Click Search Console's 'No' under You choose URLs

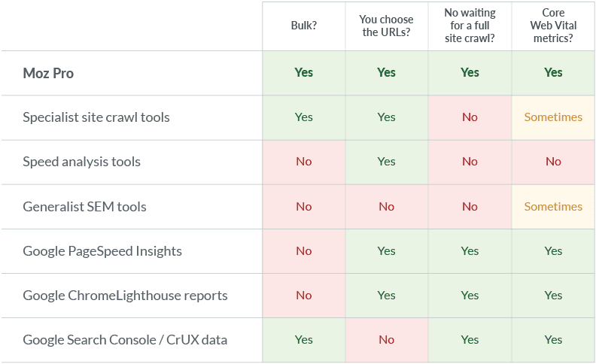point(386,340)
